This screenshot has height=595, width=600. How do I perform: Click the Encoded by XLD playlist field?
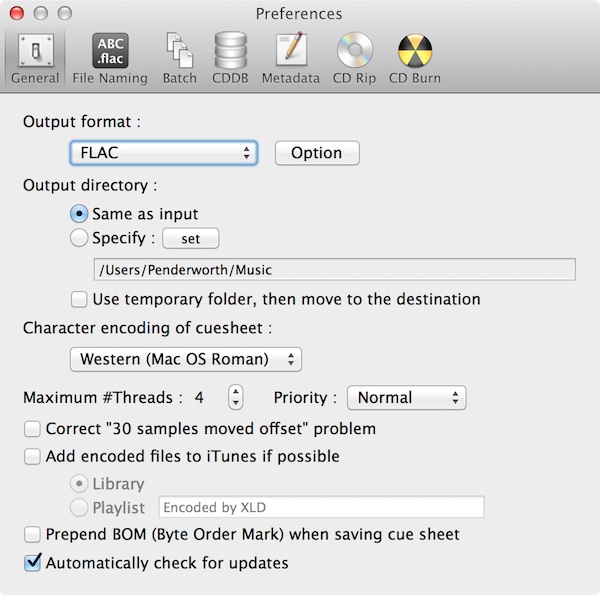[321, 507]
